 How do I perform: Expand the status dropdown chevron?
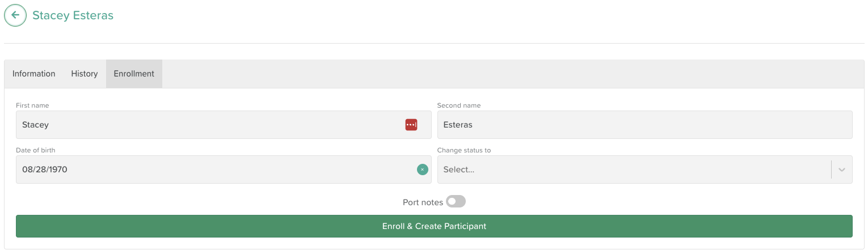pyautogui.click(x=842, y=170)
